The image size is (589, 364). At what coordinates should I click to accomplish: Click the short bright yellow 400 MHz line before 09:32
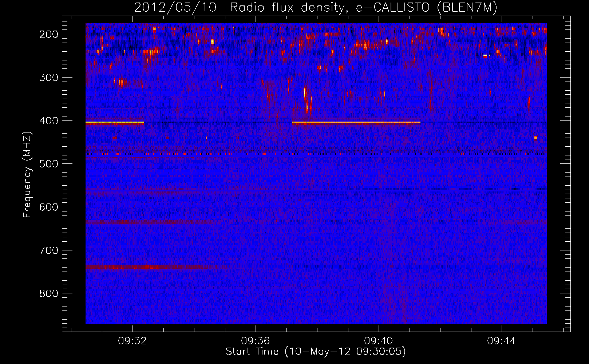(x=115, y=123)
